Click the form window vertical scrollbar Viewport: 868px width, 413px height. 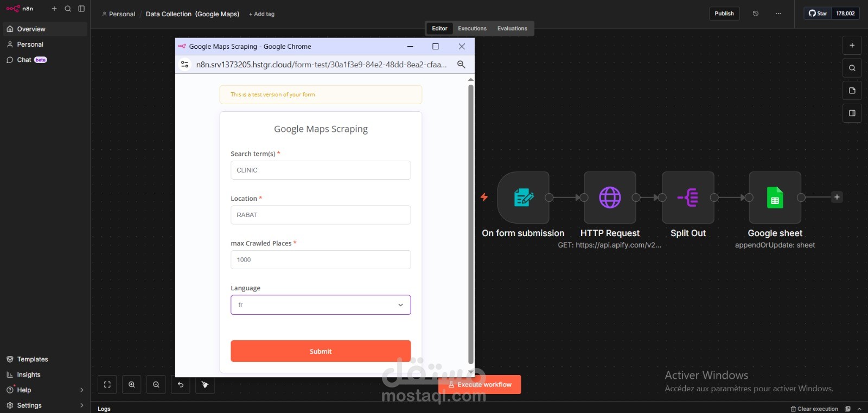click(471, 224)
